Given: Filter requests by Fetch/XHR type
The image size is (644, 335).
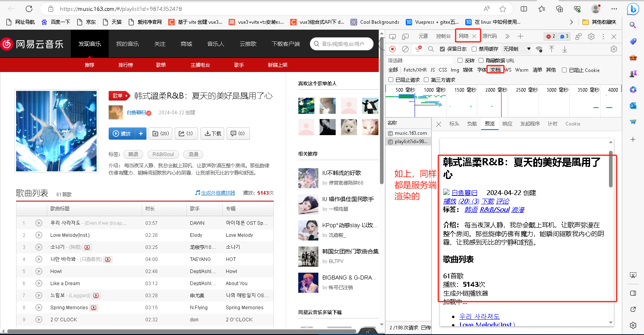Looking at the screenshot, I should (415, 70).
